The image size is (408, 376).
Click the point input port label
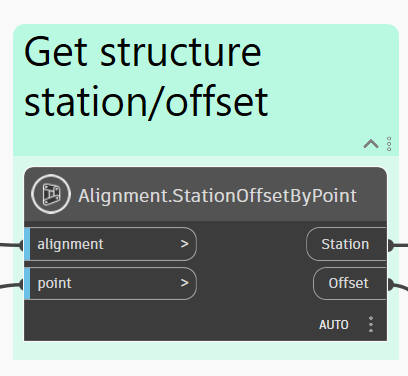pos(54,284)
